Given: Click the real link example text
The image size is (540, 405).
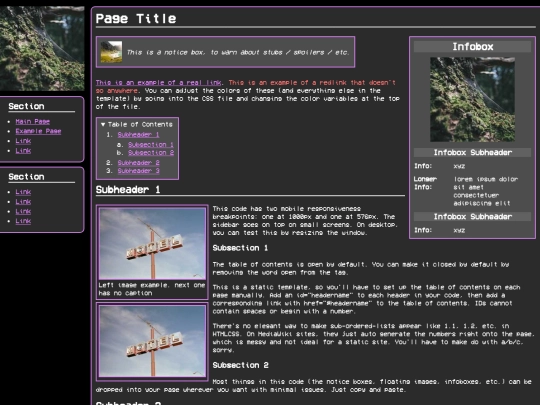Looking at the screenshot, I should 158,83.
